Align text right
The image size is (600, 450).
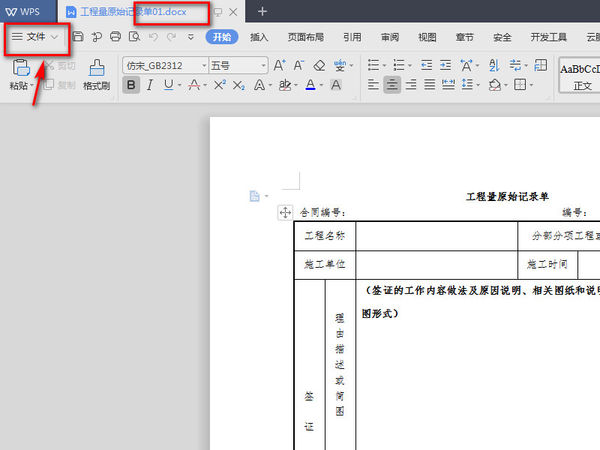tap(411, 85)
